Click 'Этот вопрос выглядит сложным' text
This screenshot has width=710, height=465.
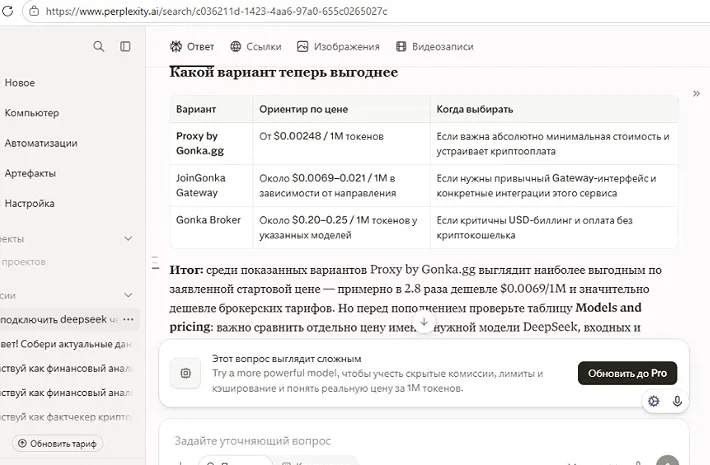tap(287, 359)
